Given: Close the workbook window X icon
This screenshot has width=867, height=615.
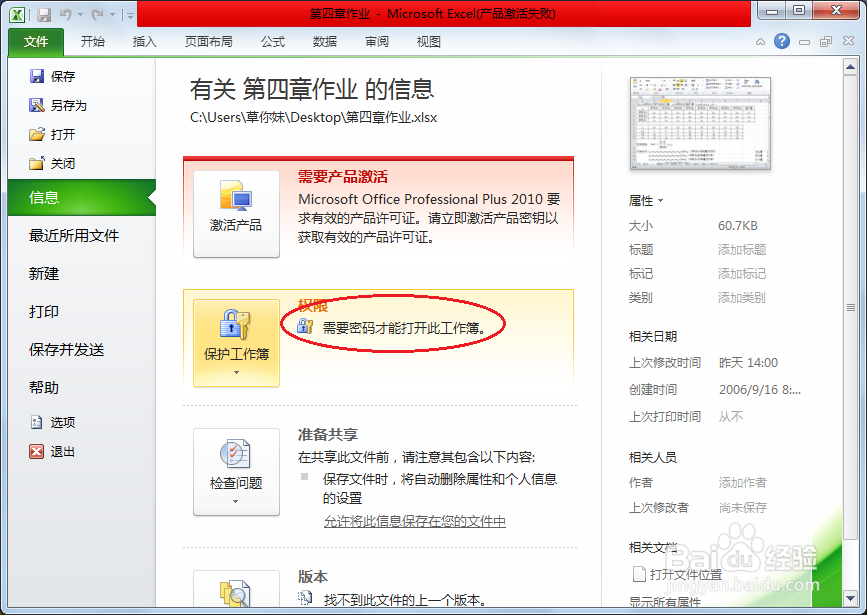Looking at the screenshot, I should tap(848, 41).
